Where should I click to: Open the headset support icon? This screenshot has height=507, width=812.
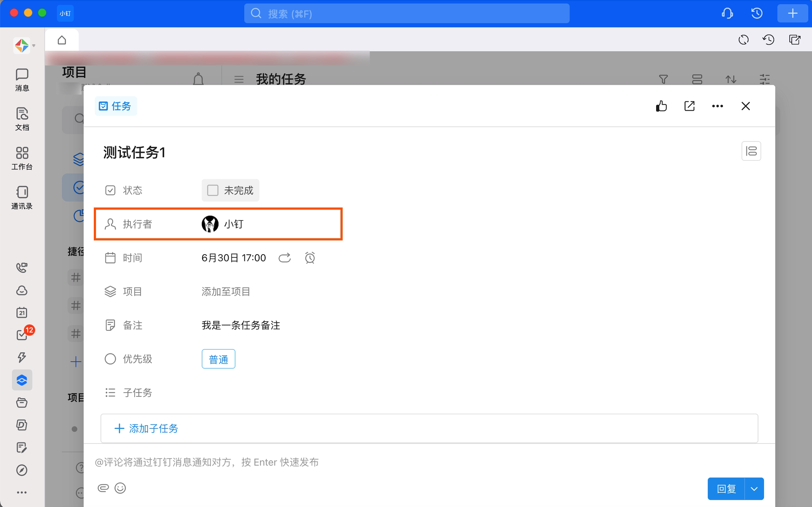(727, 13)
